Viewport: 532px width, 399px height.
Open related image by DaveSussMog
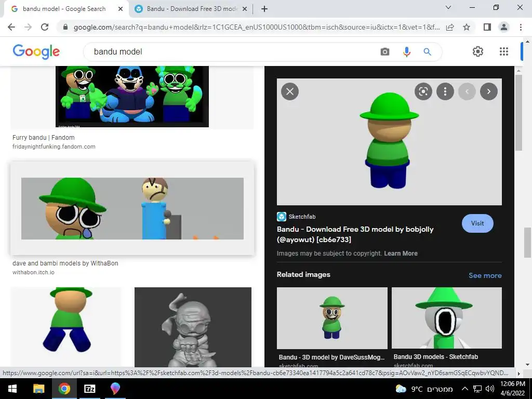click(x=332, y=318)
